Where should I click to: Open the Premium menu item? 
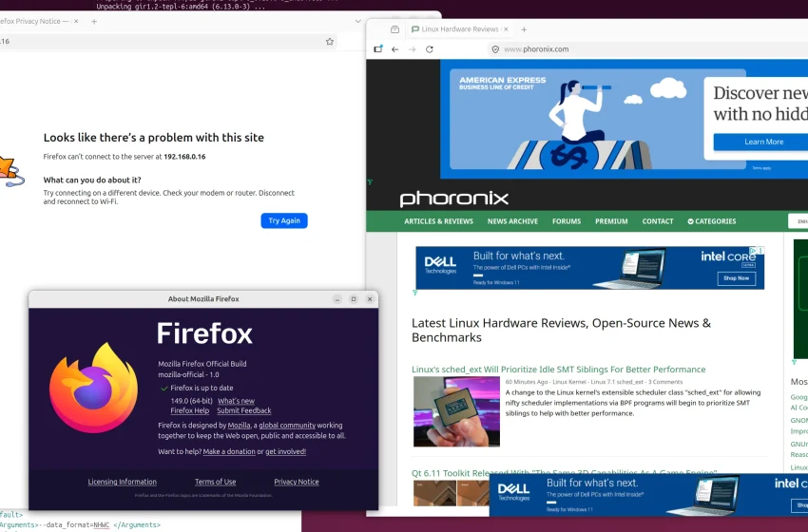pyautogui.click(x=611, y=221)
